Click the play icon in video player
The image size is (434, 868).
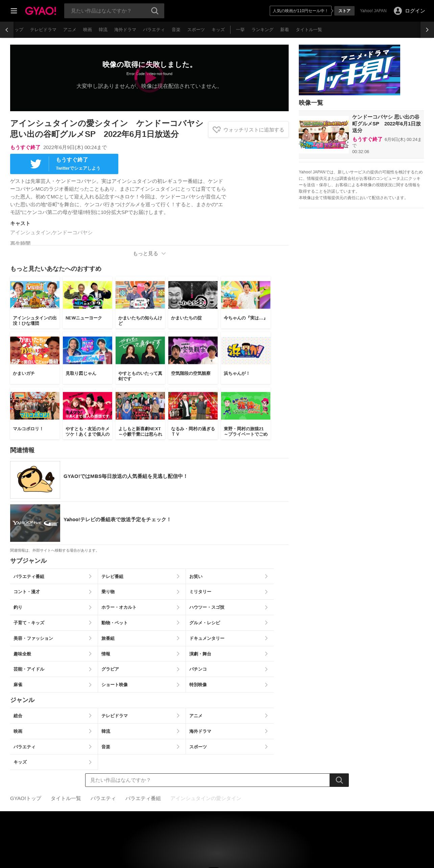click(149, 78)
